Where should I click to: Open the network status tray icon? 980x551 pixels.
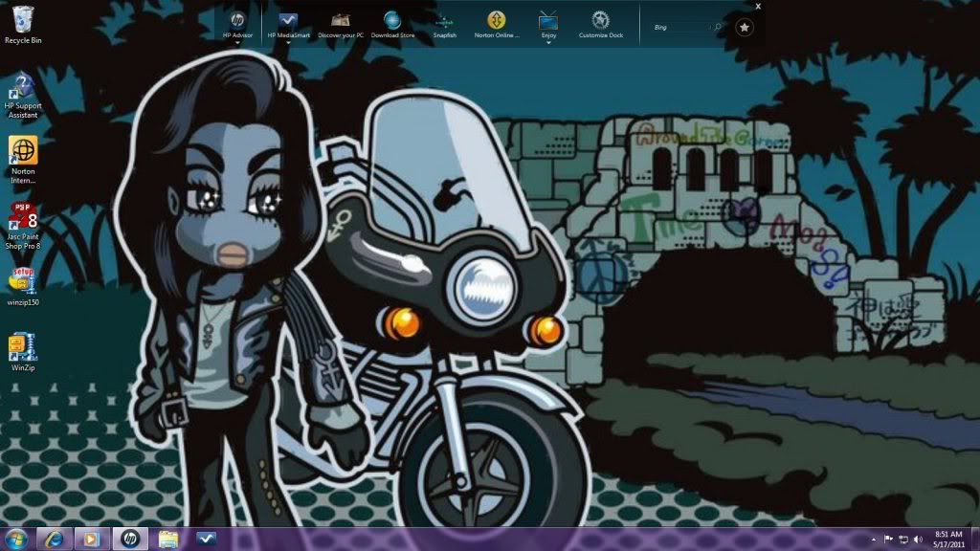pyautogui.click(x=903, y=540)
